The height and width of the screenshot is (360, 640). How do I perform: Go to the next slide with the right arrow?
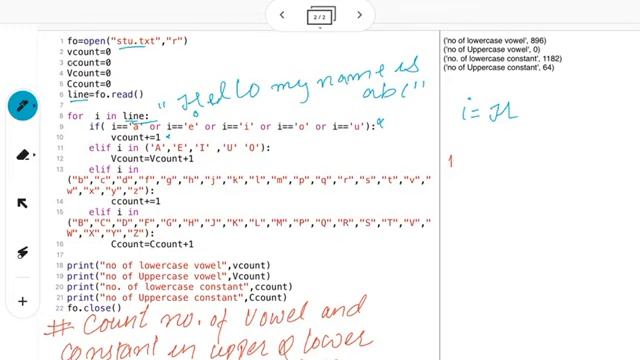click(x=359, y=15)
